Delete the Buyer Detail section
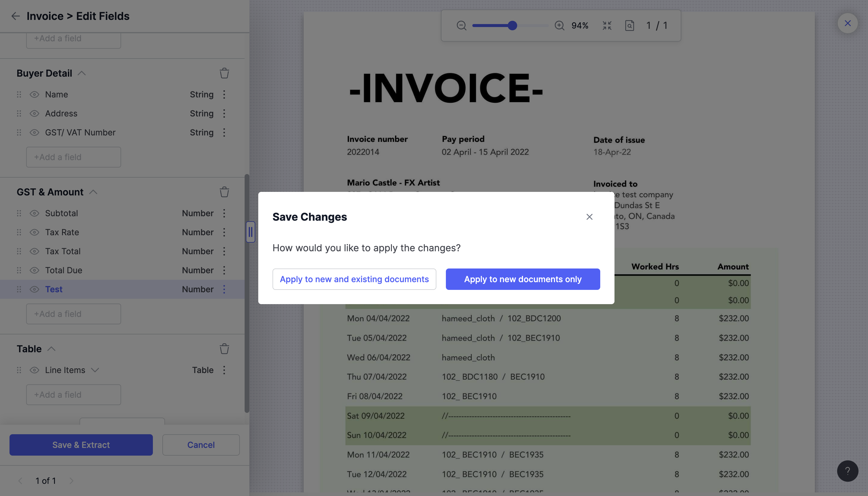 [x=224, y=73]
